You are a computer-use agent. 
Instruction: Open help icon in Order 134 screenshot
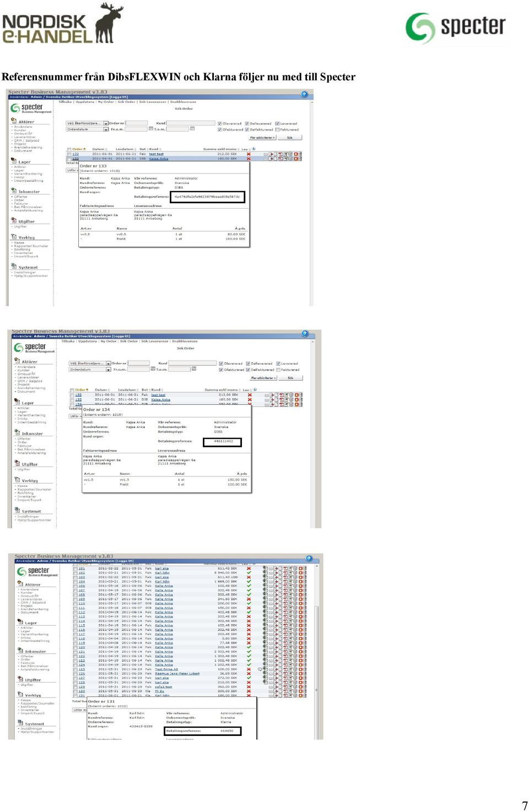click(x=305, y=334)
